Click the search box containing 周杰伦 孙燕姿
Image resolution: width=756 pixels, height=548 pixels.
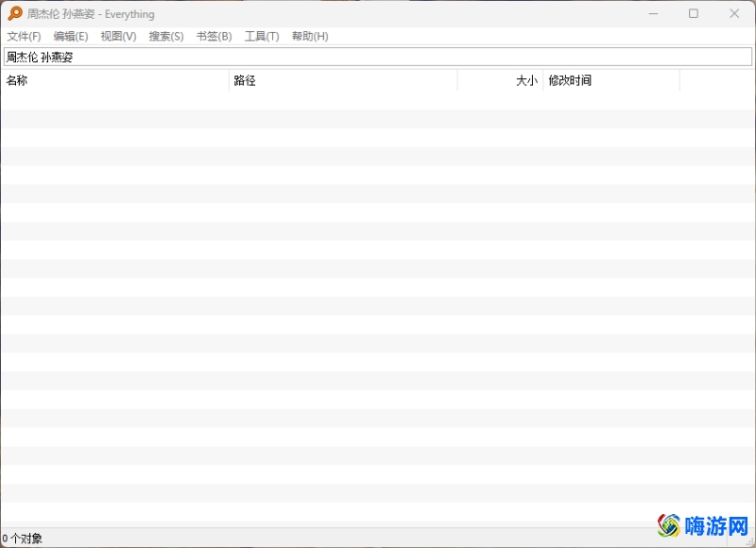(x=377, y=57)
